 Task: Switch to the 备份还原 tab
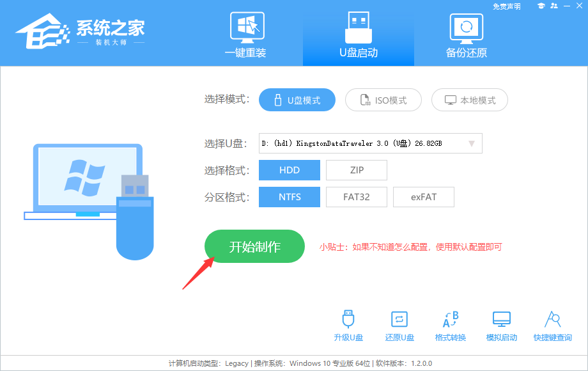[x=466, y=35]
